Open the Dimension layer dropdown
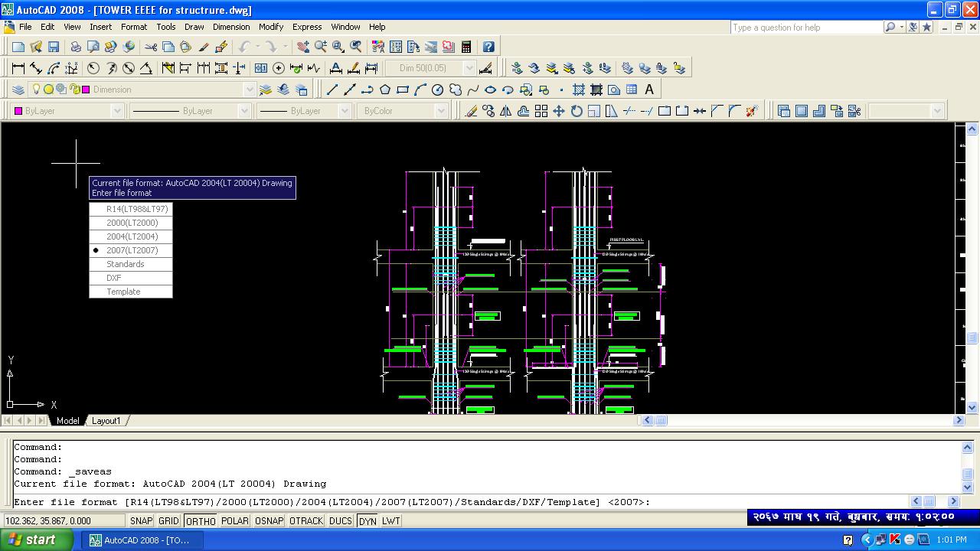The image size is (980, 551). (249, 90)
